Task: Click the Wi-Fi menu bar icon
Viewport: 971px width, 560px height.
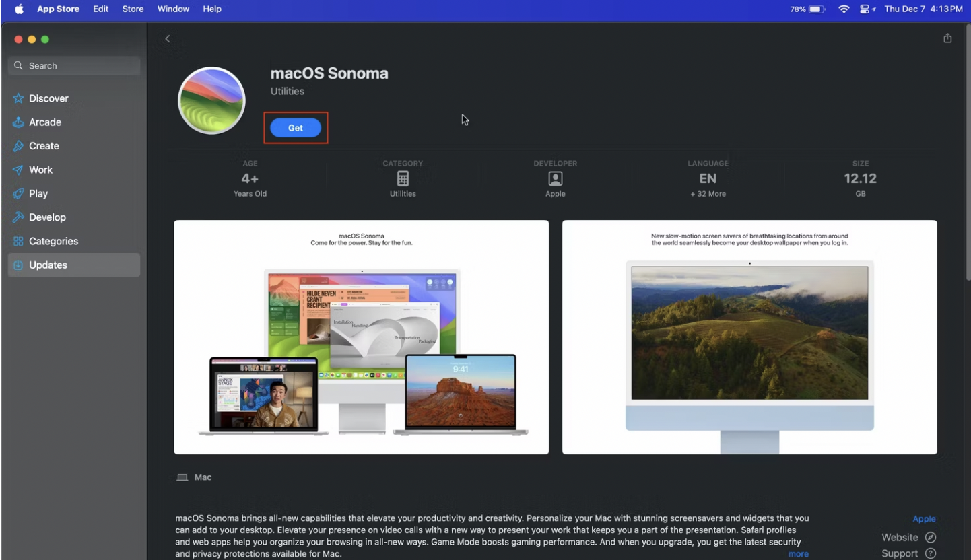Action: tap(844, 9)
